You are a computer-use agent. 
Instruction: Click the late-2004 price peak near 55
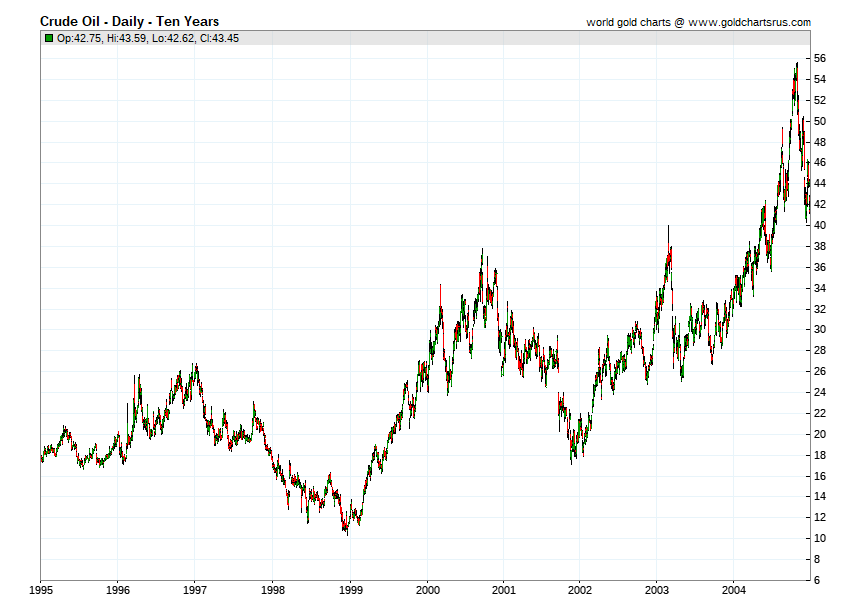[x=796, y=66]
